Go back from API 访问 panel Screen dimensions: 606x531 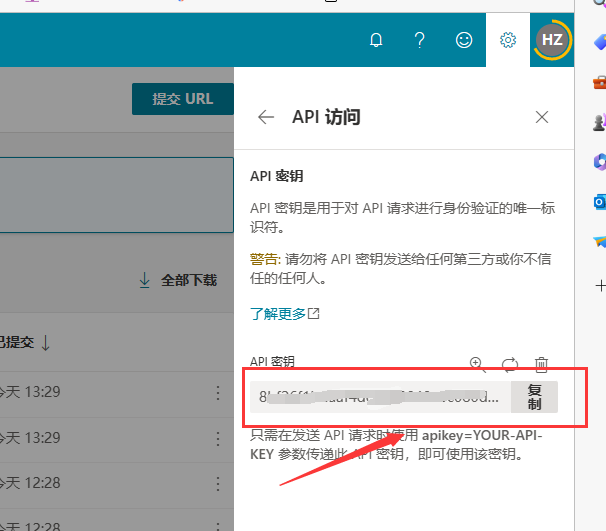[266, 117]
